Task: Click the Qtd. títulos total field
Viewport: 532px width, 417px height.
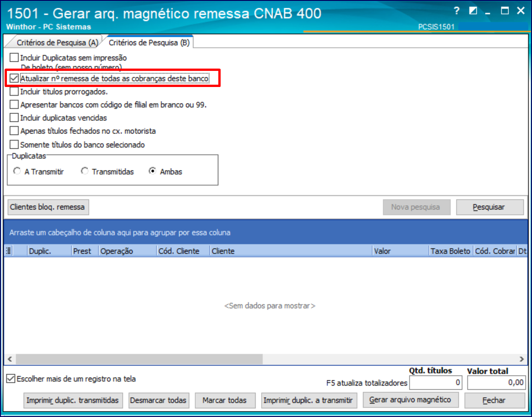Action: [436, 383]
